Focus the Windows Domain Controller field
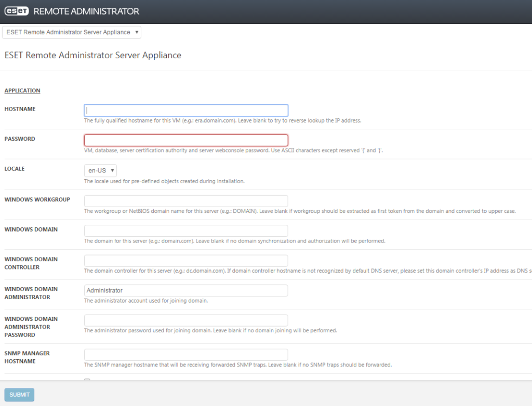The height and width of the screenshot is (406, 532). pos(186,261)
